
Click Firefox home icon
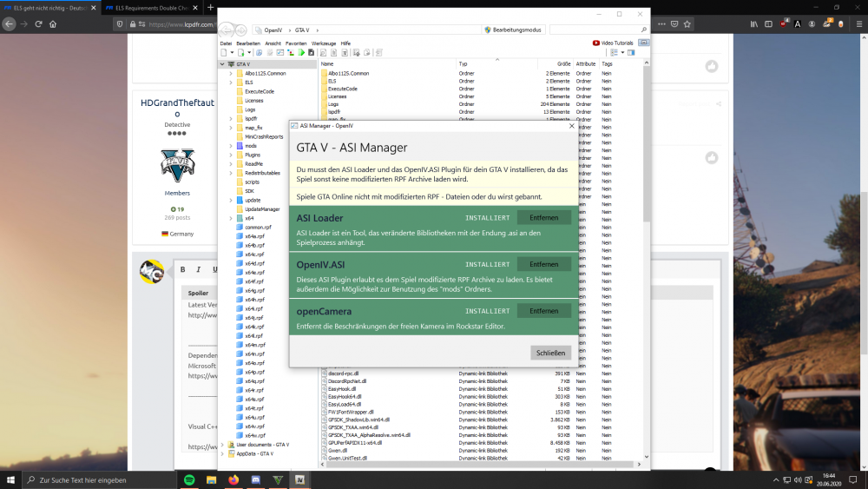pyautogui.click(x=53, y=23)
